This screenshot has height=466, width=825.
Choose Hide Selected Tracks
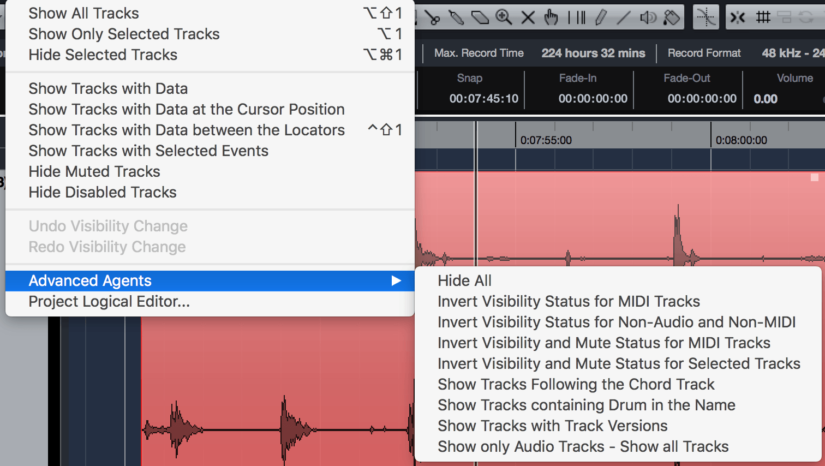210,55
